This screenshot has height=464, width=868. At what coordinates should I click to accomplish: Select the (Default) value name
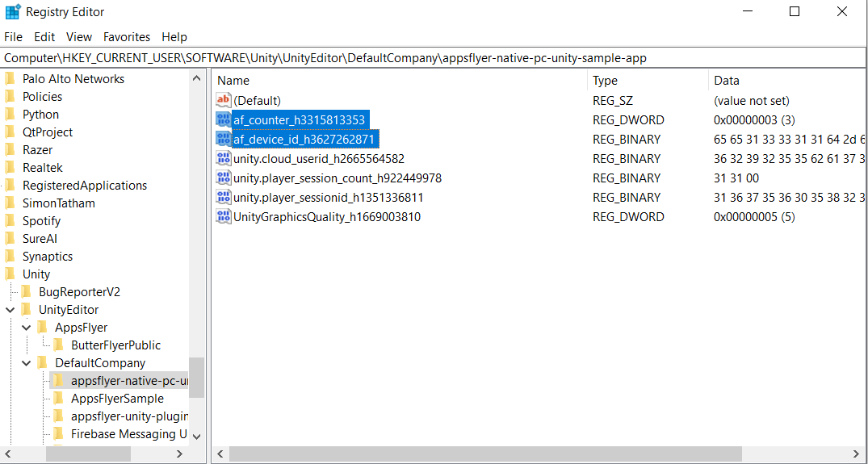258,101
